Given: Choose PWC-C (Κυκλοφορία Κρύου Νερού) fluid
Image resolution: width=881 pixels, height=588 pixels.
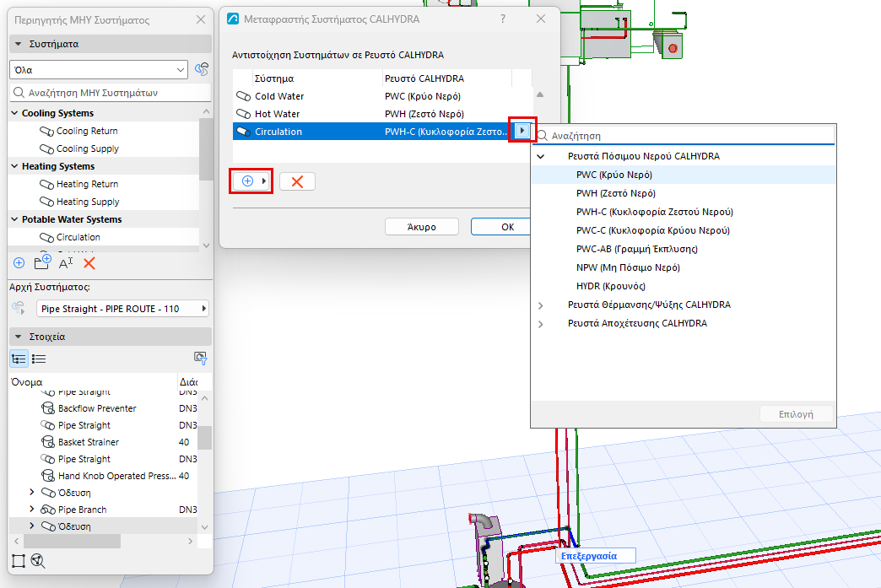Looking at the screenshot, I should [x=653, y=230].
